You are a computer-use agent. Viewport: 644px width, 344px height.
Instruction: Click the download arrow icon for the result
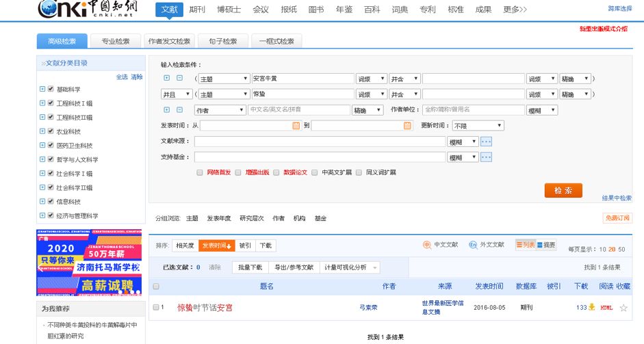coord(592,308)
